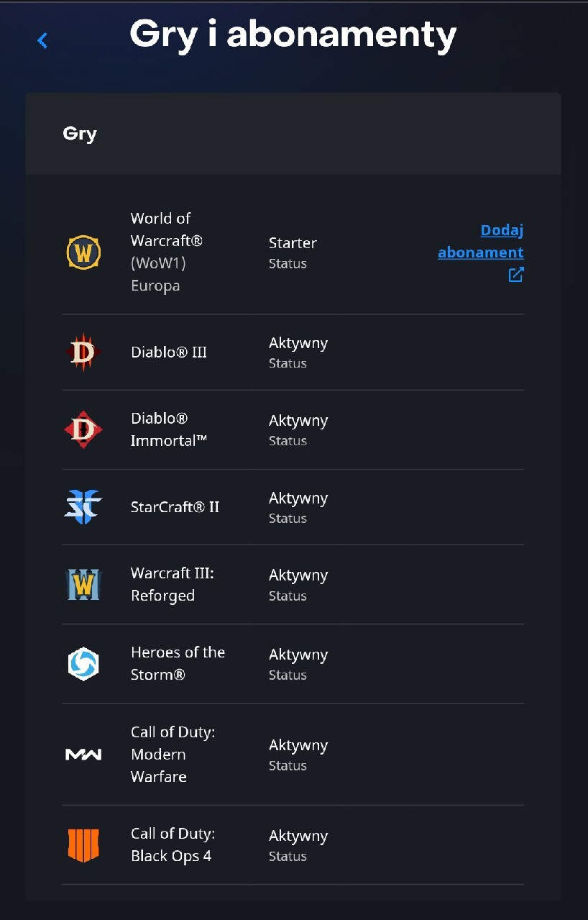This screenshot has width=588, height=920.
Task: Select the StarCraft II game title
Action: [x=175, y=507]
